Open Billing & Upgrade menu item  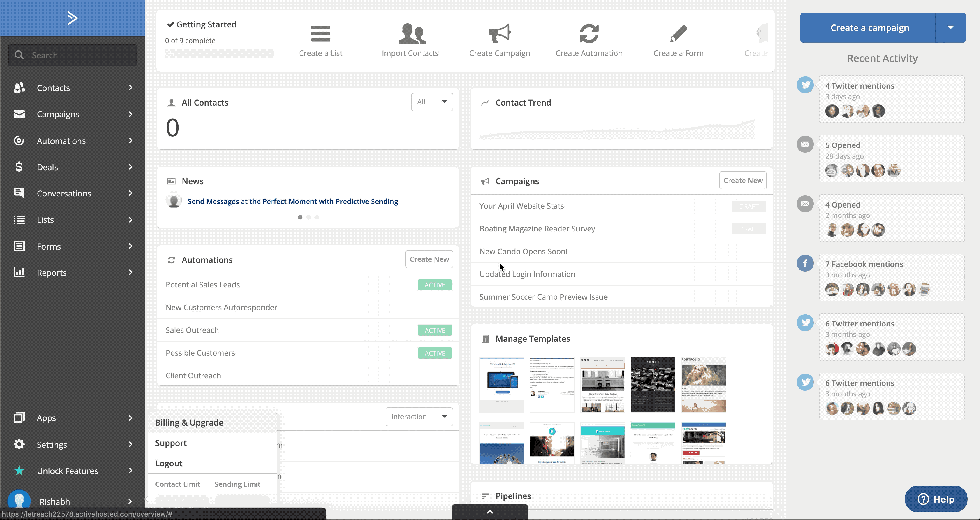[189, 422]
